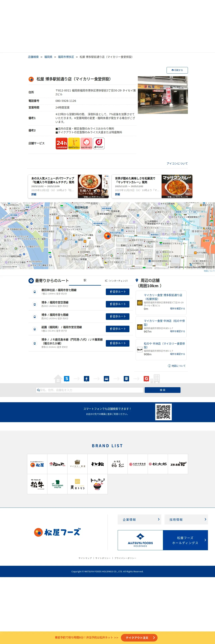This screenshot has height=644, width=215.
Task: Expand 企業情報 footer link
Action: tap(139, 519)
